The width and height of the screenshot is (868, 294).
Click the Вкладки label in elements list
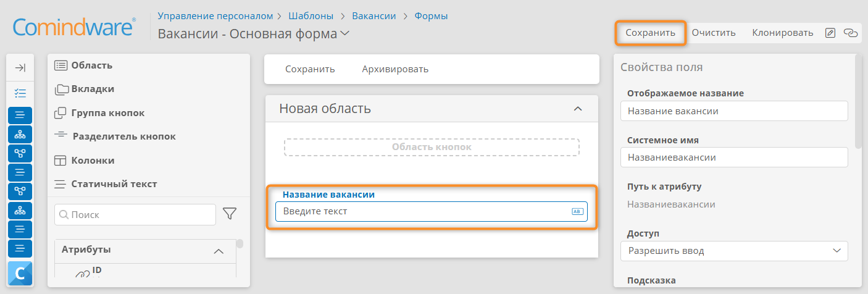point(93,89)
